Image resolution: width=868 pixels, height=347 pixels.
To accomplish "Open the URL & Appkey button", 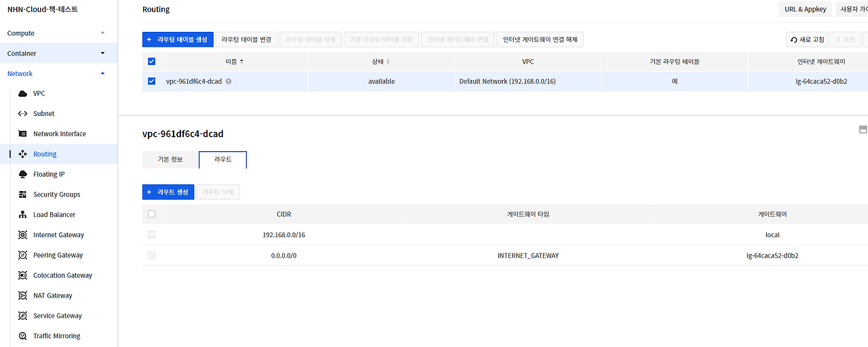I will point(806,9).
